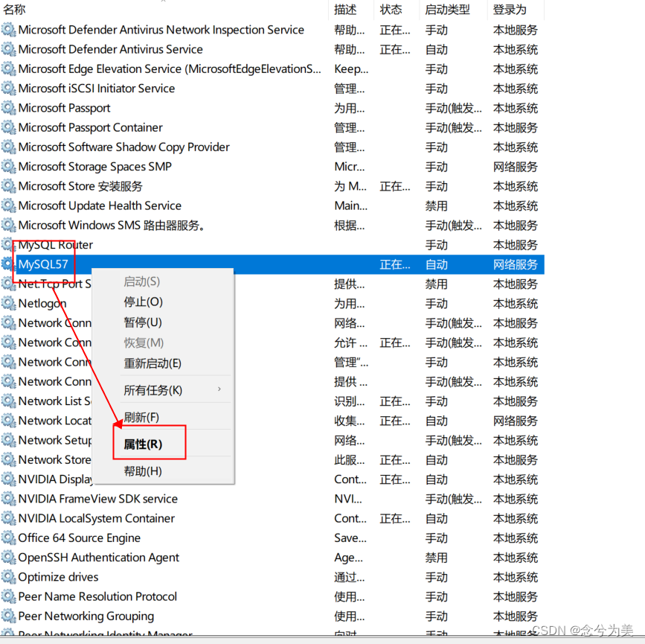Open 属性(R) from the context menu
This screenshot has height=644, width=645.
click(143, 444)
